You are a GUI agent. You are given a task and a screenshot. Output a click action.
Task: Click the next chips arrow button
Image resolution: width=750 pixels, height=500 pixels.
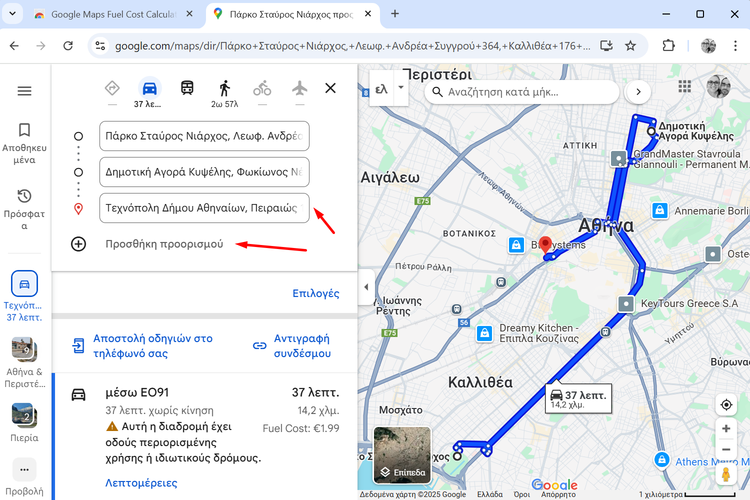pyautogui.click(x=638, y=92)
